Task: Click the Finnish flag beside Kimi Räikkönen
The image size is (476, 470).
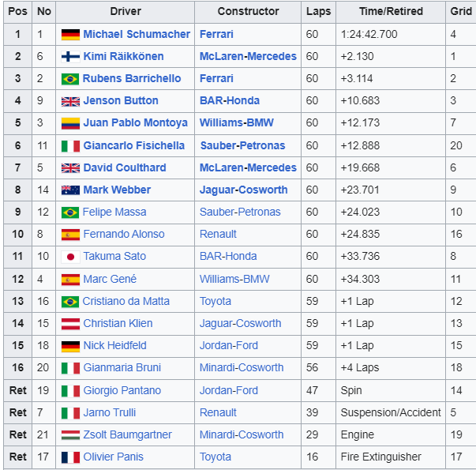Action: [70, 57]
